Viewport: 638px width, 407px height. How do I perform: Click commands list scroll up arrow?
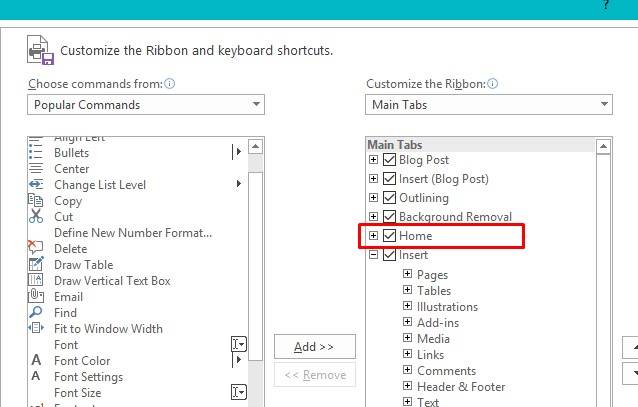click(x=256, y=146)
